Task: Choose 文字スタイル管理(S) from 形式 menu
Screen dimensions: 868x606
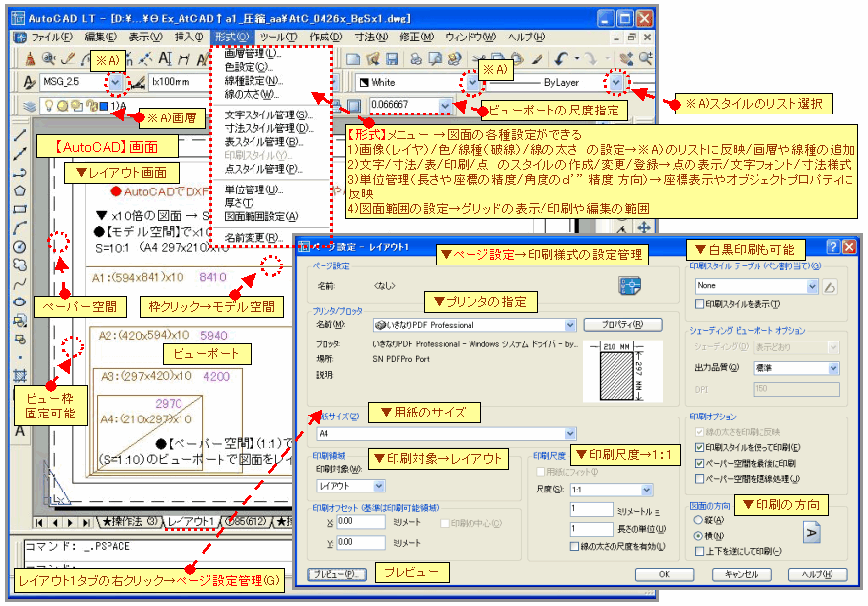Action: 268,115
